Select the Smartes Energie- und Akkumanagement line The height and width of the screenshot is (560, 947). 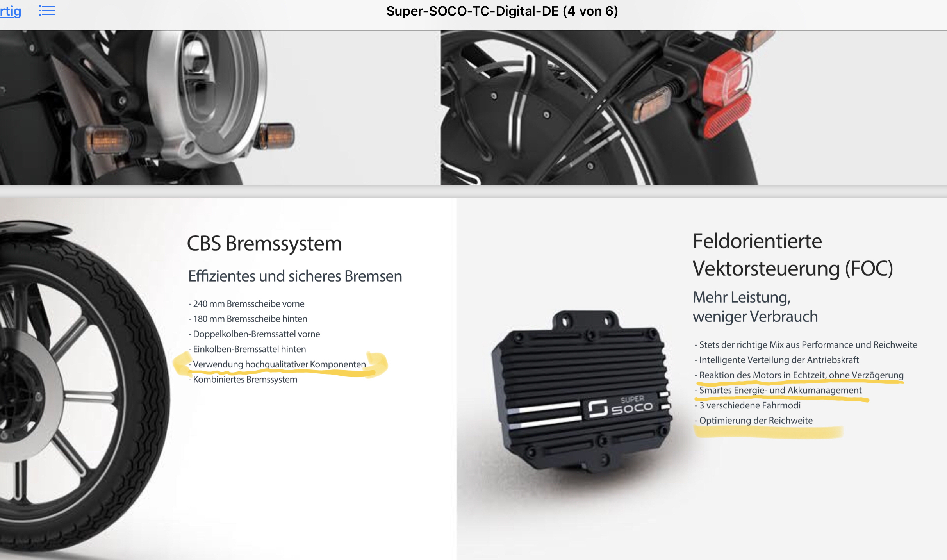pyautogui.click(x=778, y=390)
